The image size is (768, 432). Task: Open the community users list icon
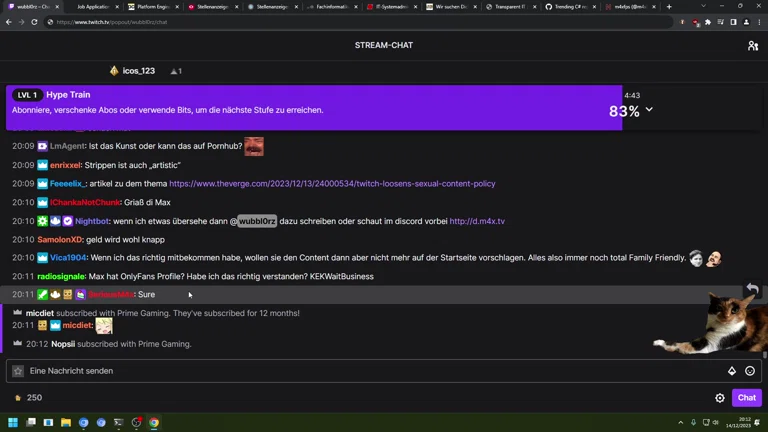753,46
